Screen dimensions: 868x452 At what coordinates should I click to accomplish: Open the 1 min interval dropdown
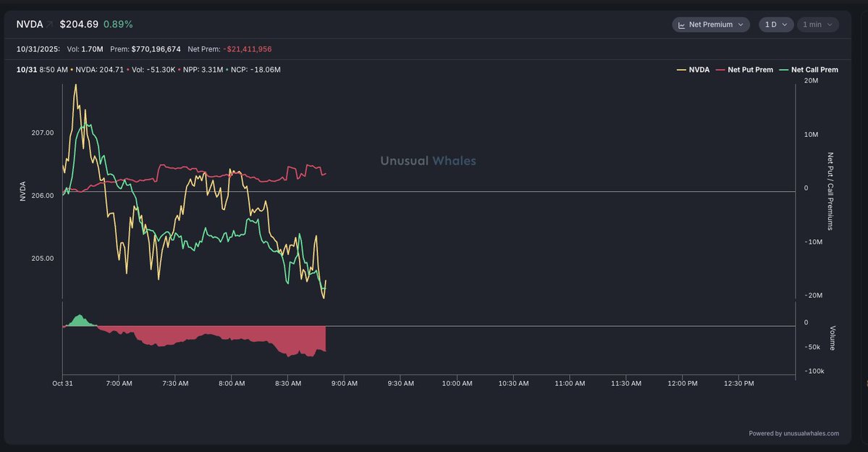coord(817,25)
